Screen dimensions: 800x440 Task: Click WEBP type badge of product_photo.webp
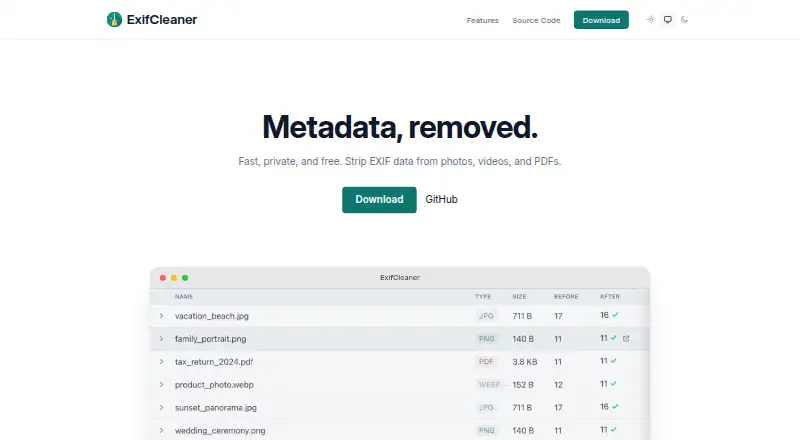490,385
